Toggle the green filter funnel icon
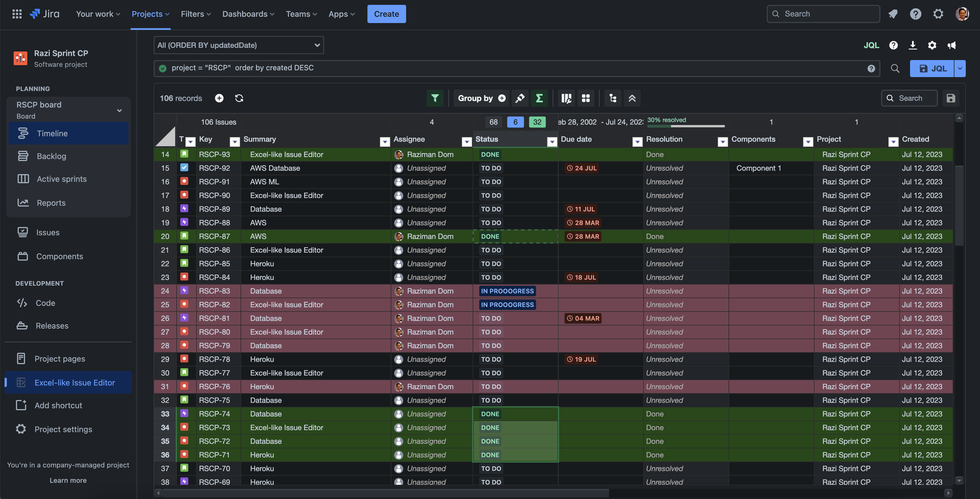This screenshot has width=980, height=499. tap(435, 98)
